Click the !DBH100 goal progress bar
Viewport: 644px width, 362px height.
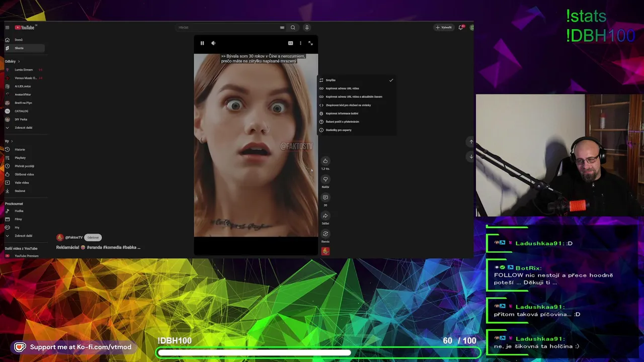[x=319, y=353]
